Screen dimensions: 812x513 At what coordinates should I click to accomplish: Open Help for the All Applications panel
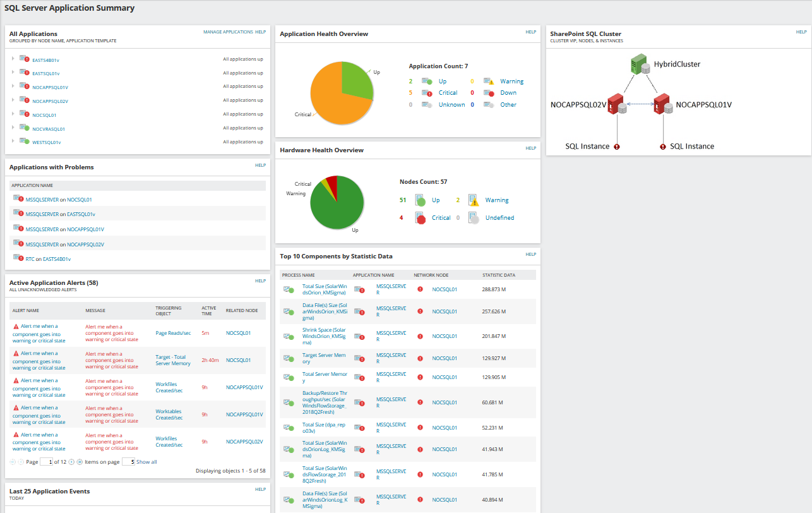click(x=260, y=32)
